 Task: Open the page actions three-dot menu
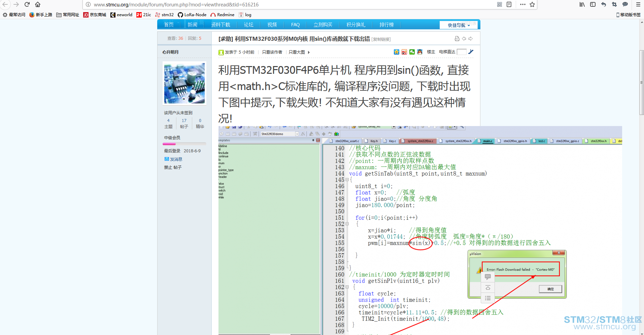point(522,4)
